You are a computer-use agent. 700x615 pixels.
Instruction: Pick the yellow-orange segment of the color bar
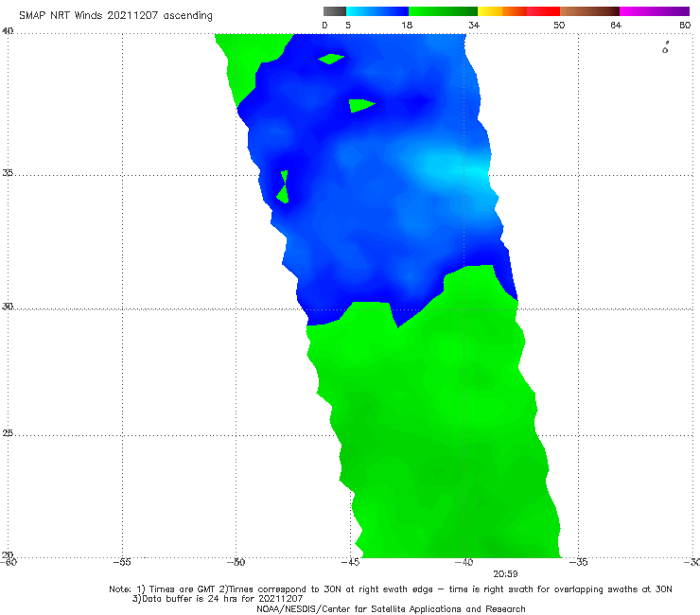[502, 11]
